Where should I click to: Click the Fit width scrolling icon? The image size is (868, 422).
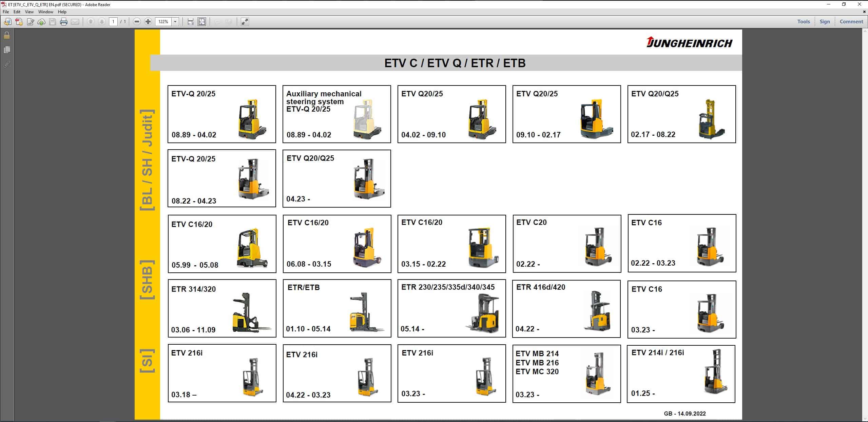(191, 22)
